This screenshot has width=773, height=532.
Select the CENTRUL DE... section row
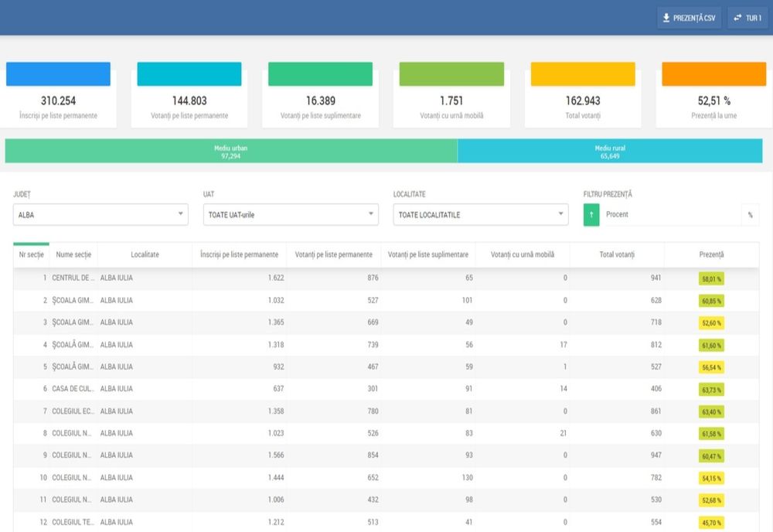tap(73, 278)
